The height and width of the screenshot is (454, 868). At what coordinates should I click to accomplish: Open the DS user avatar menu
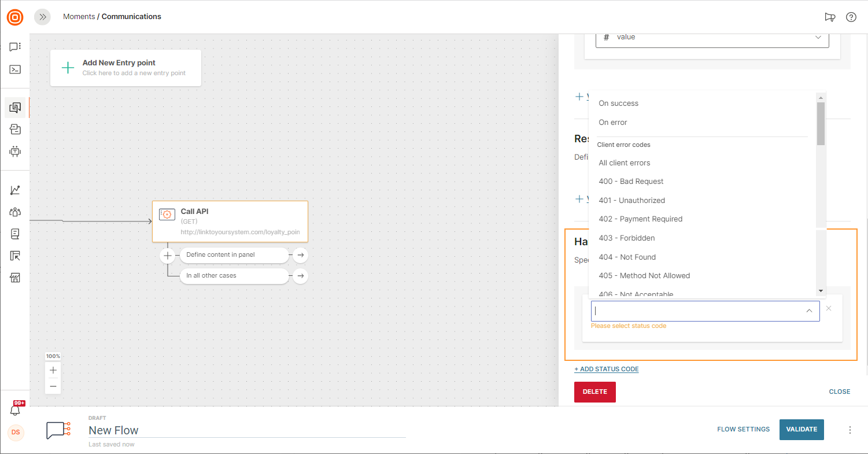click(x=16, y=432)
